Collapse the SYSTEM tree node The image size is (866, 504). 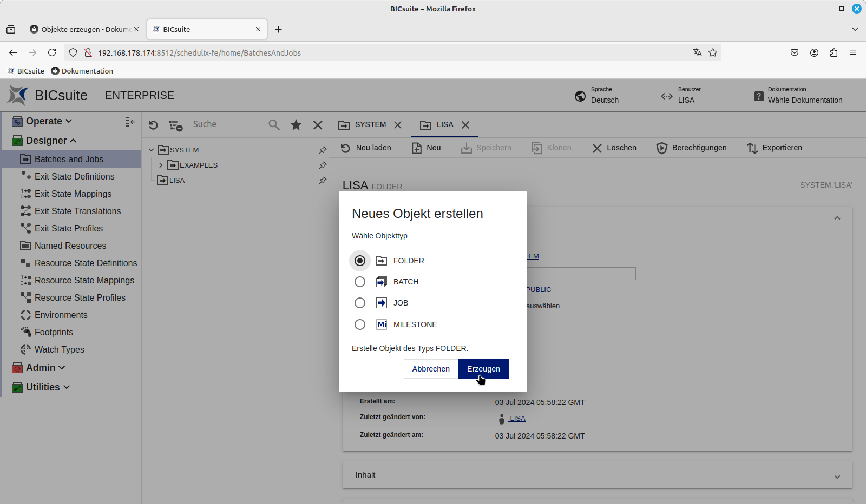(152, 150)
